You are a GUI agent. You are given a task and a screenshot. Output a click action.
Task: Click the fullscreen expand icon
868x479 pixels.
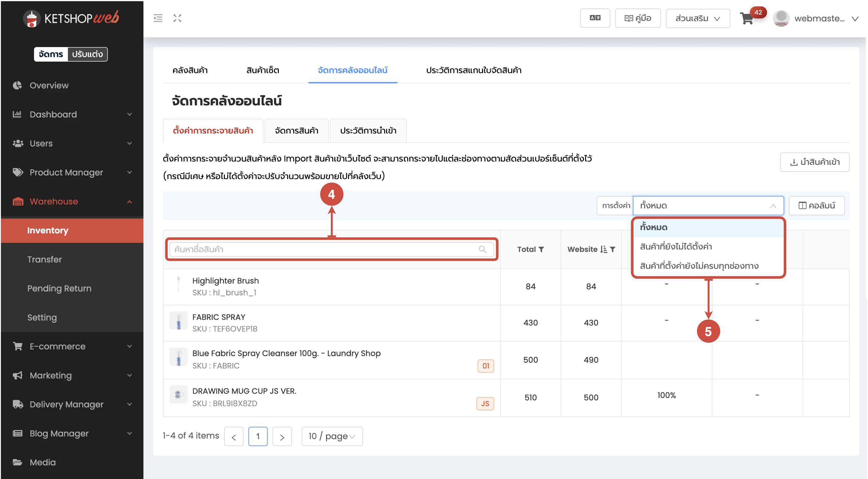(x=177, y=18)
